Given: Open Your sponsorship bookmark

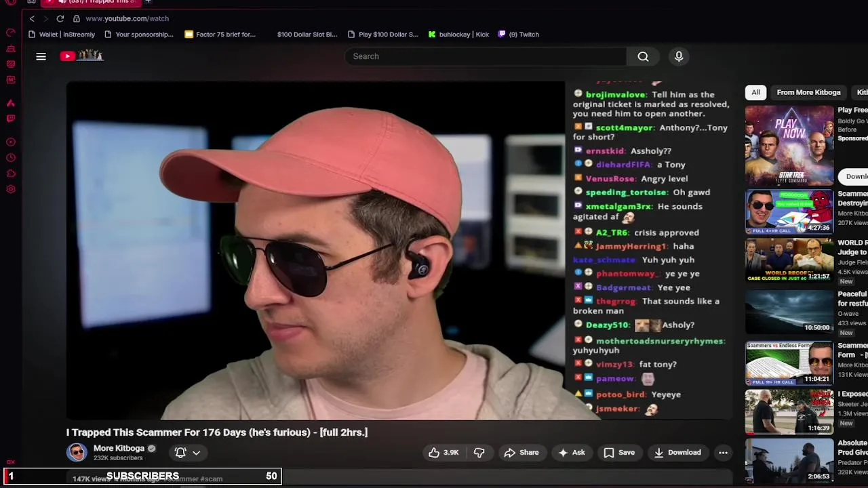Looking at the screenshot, I should 139,34.
